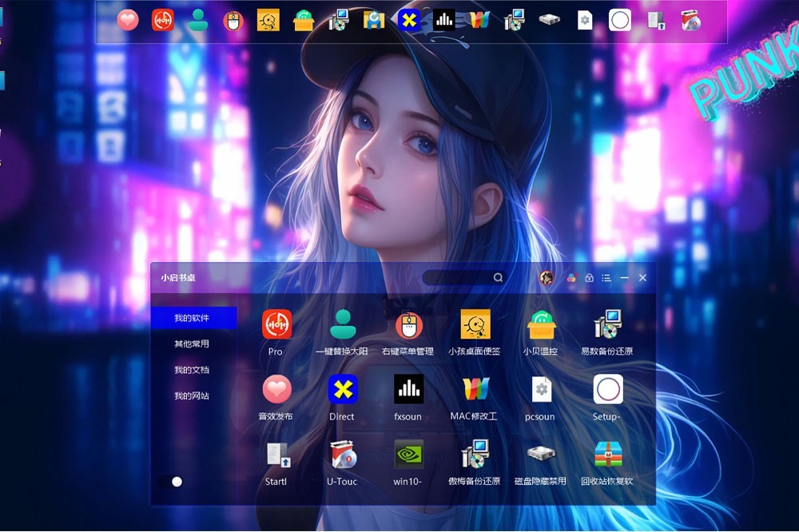799x532 pixels.
Task: Toggle the switch at sidebar bottom
Action: click(171, 482)
